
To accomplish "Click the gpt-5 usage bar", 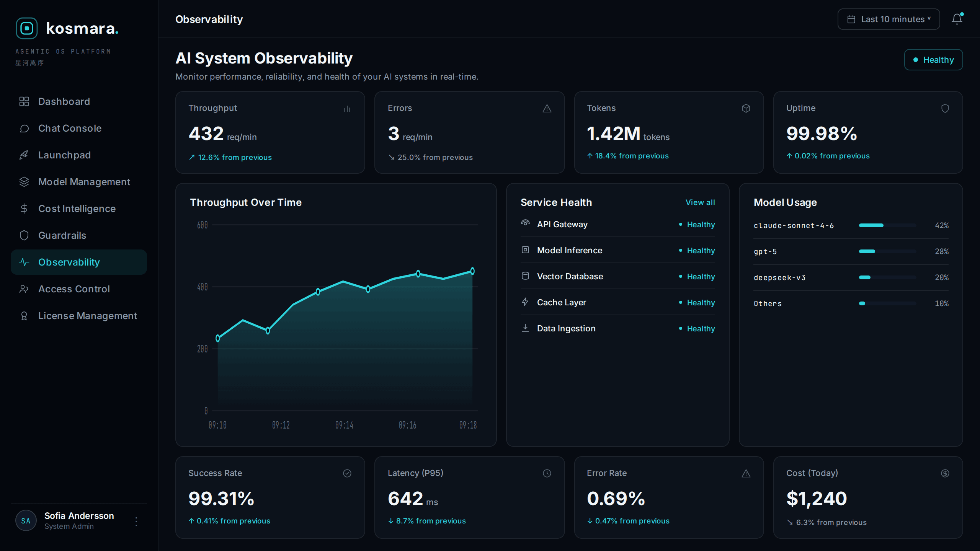I will click(887, 251).
